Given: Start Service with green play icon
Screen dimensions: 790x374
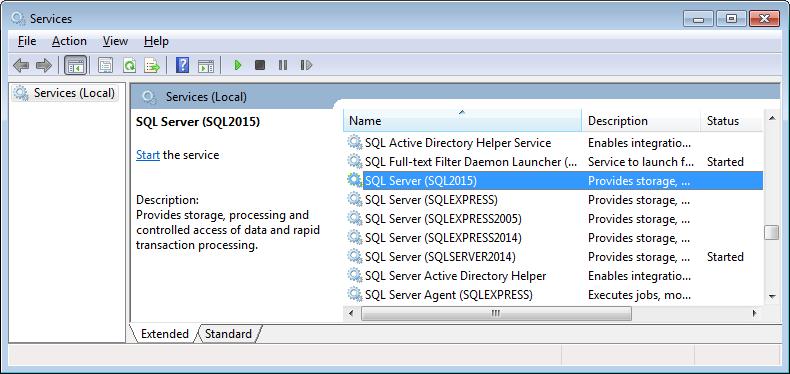Looking at the screenshot, I should click(238, 65).
